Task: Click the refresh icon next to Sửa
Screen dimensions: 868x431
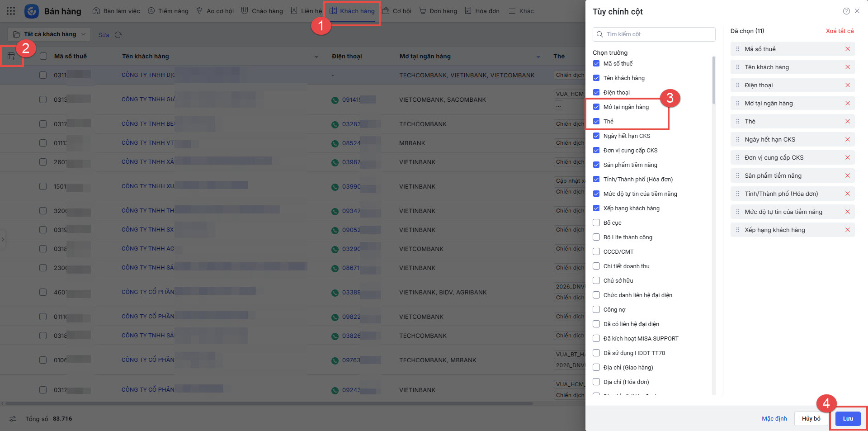Action: pyautogui.click(x=118, y=35)
